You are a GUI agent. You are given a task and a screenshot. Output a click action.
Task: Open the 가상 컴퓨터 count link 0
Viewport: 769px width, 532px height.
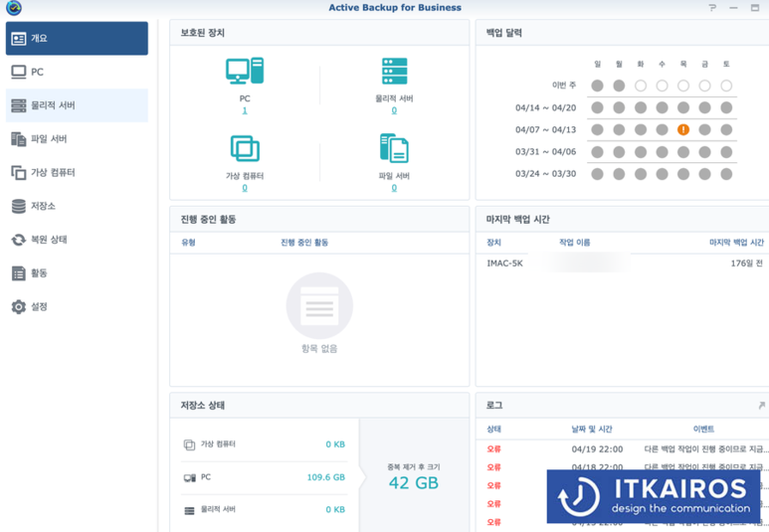point(245,188)
